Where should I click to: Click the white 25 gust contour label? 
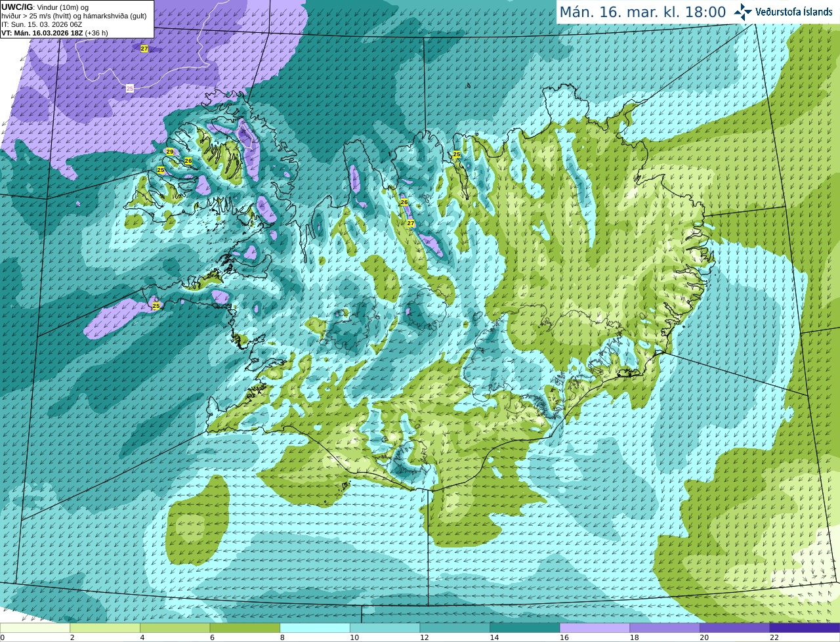130,88
